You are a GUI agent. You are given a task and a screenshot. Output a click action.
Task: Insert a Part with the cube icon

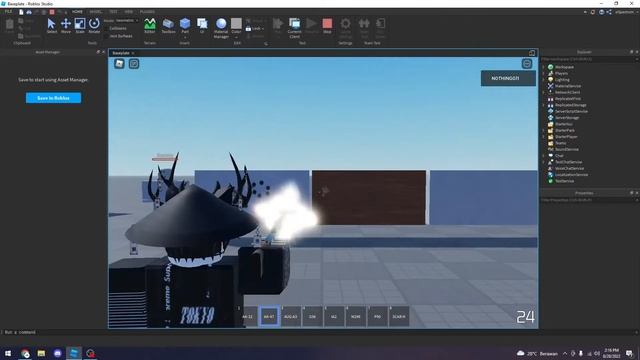185,23
